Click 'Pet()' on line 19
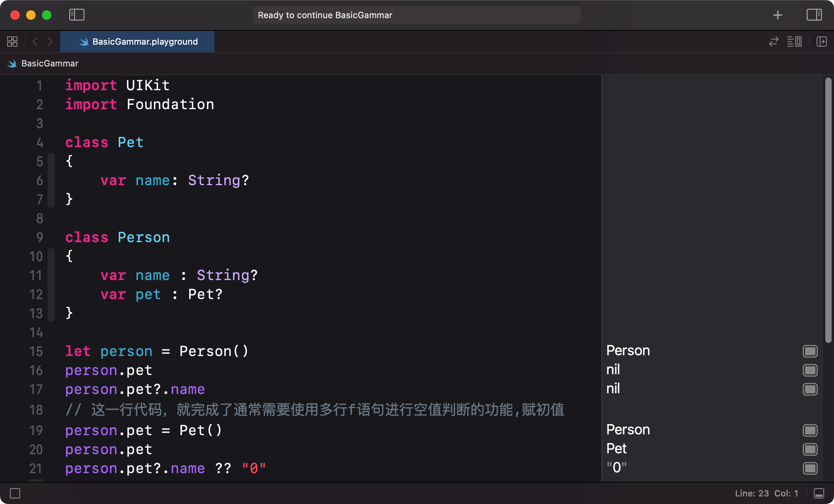 coord(201,430)
